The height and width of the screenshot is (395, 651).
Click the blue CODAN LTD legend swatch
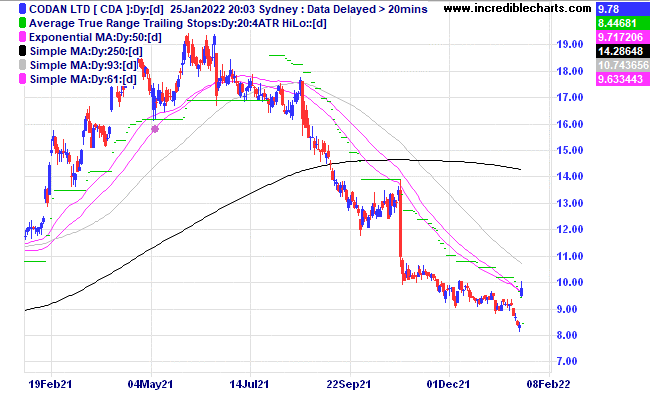tap(22, 9)
